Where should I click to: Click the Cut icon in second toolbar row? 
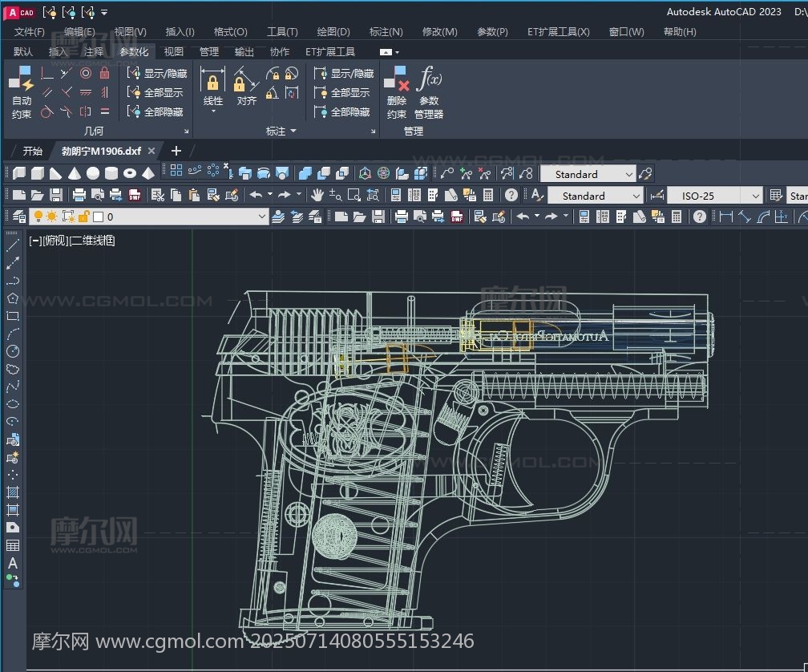(x=158, y=196)
